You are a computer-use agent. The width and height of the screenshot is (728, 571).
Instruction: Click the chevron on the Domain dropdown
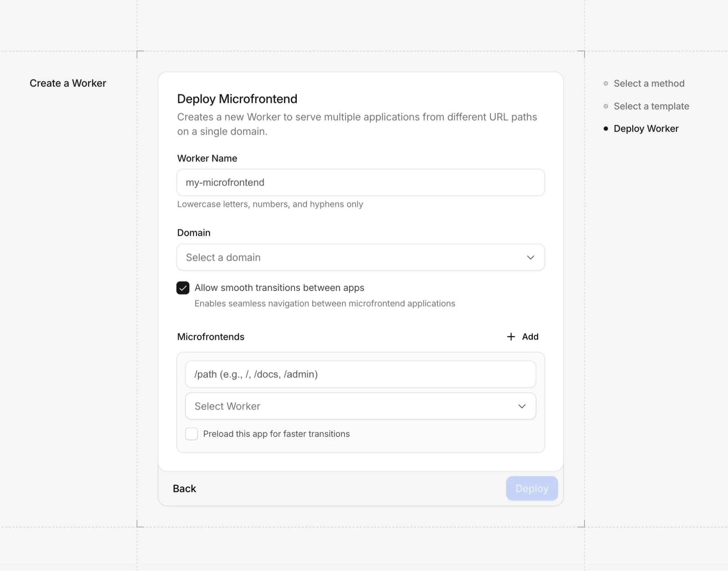pos(530,257)
